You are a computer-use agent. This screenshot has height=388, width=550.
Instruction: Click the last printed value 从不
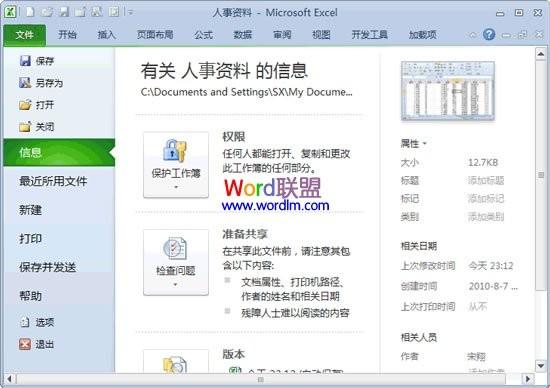point(477,307)
